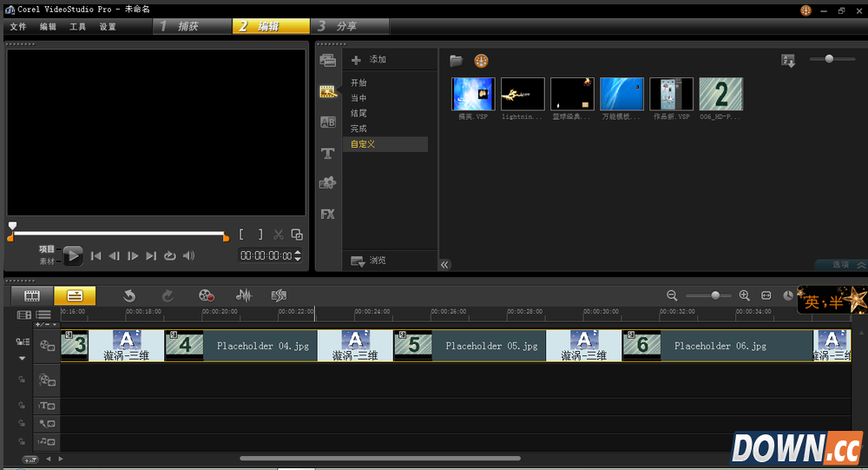This screenshot has width=868, height=470.
Task: Click the Undo arrow in timeline toolbar
Action: [x=129, y=296]
